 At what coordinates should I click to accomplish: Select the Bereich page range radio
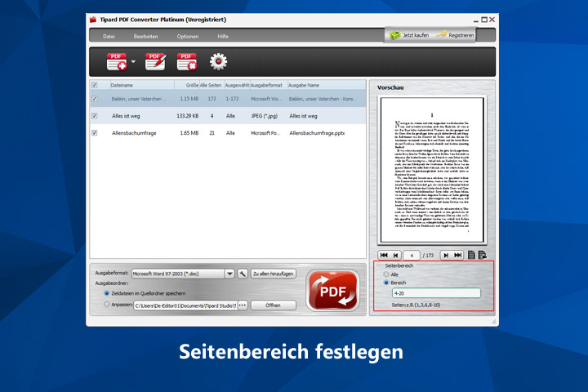[386, 283]
